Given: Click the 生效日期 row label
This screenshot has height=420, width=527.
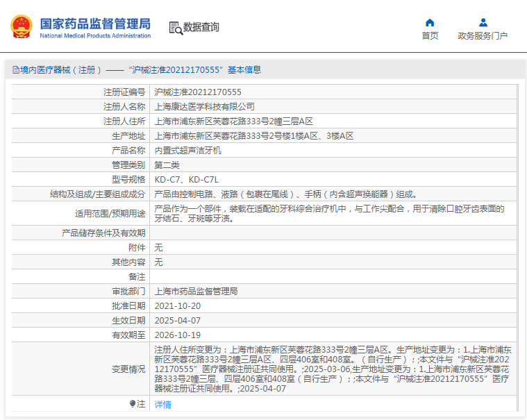Looking at the screenshot, I should 128,321.
